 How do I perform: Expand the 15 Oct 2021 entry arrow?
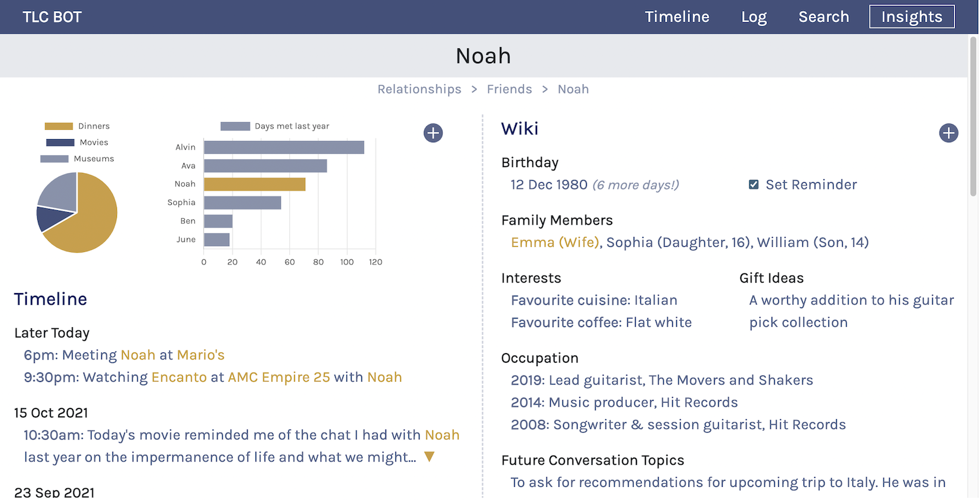[429, 457]
